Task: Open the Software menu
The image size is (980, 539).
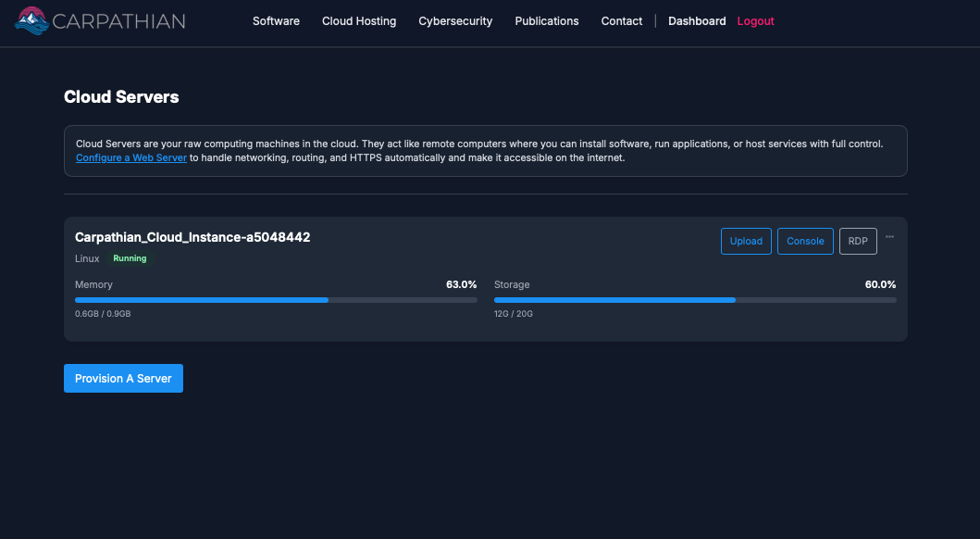Action: [x=276, y=20]
